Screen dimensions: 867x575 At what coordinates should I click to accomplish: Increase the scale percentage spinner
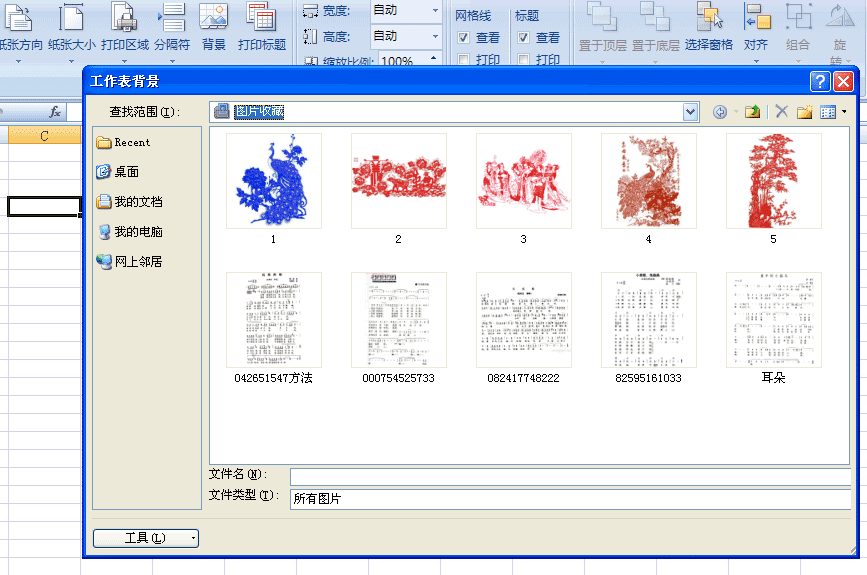click(434, 58)
